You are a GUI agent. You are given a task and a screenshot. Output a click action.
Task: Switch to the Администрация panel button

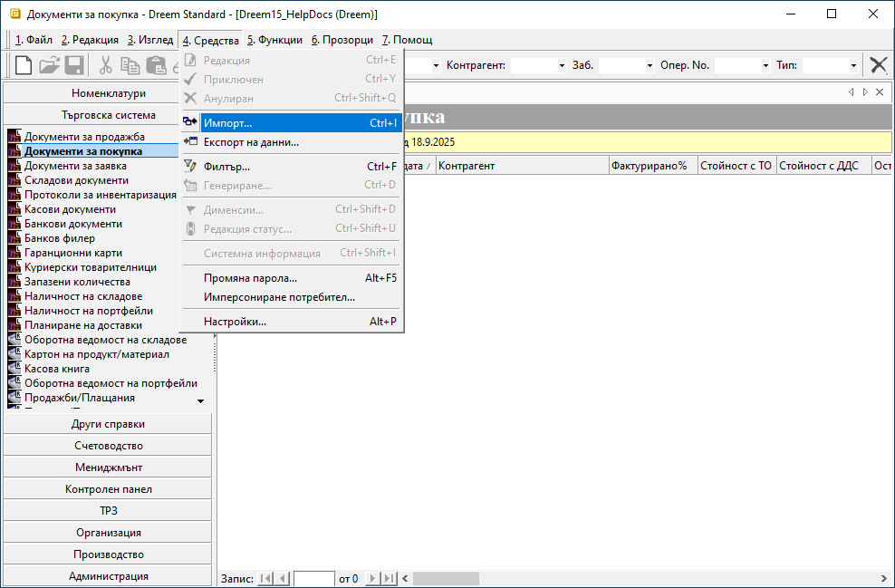tap(109, 576)
